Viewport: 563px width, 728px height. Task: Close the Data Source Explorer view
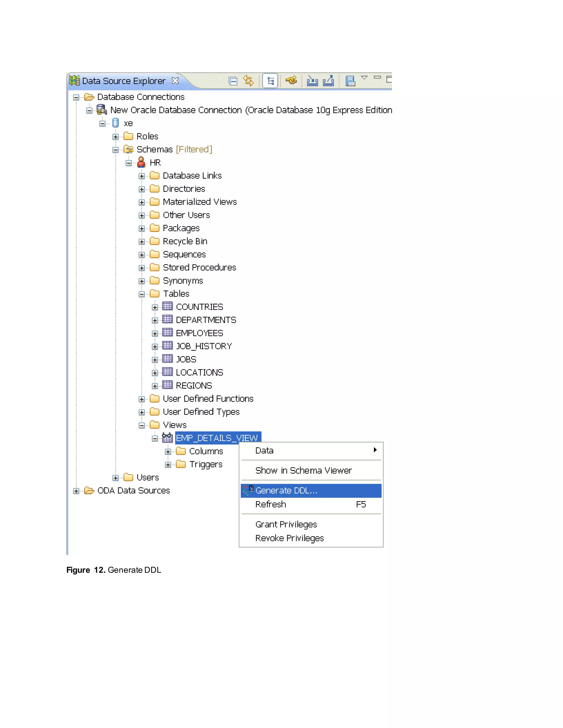(175, 81)
